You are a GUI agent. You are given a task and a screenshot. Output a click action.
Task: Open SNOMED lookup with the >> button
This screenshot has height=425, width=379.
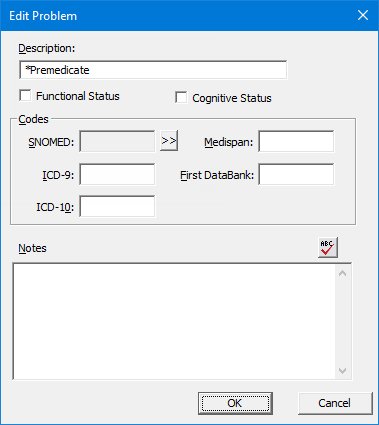pos(169,141)
